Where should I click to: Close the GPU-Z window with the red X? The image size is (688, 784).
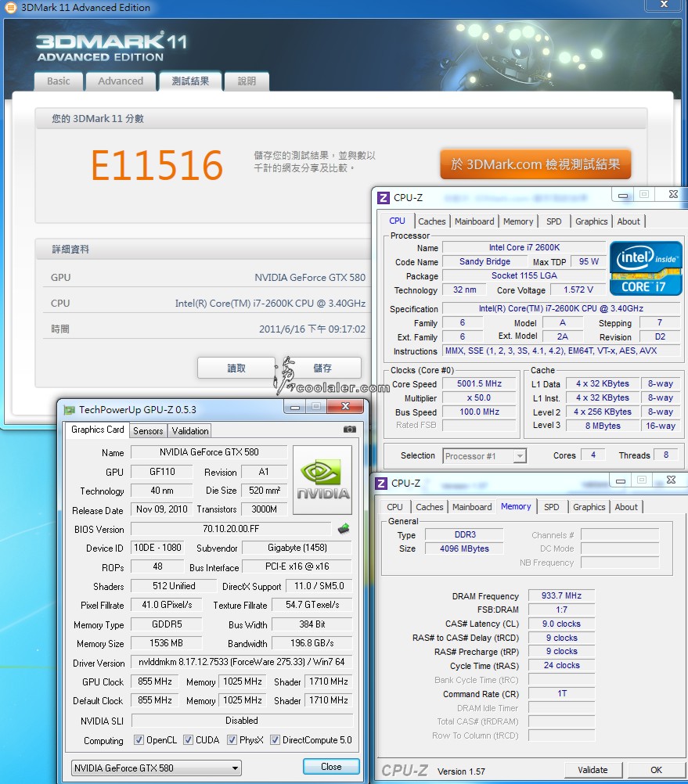pos(345,407)
